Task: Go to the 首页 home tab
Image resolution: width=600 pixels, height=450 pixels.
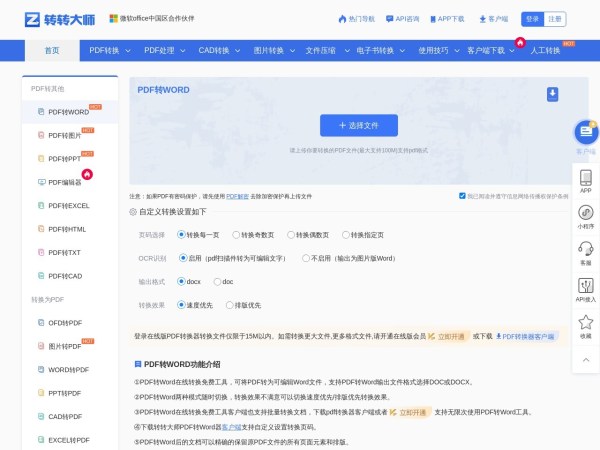Action: click(x=51, y=50)
